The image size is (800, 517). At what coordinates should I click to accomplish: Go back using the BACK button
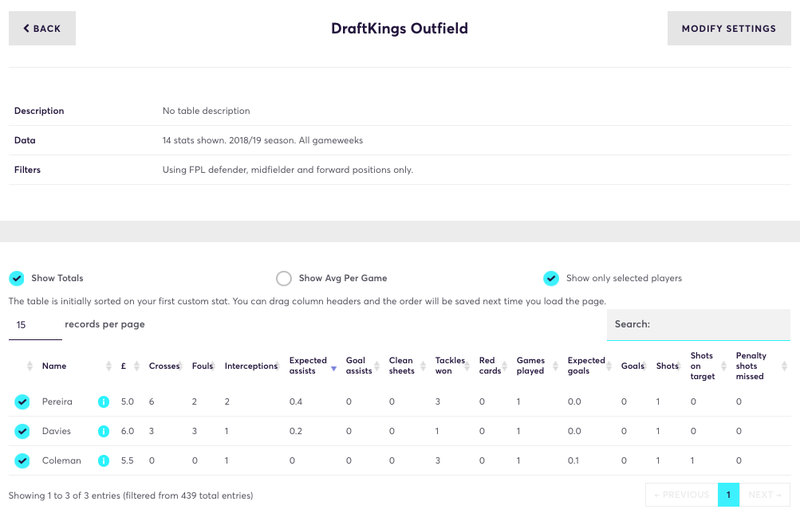pos(42,28)
